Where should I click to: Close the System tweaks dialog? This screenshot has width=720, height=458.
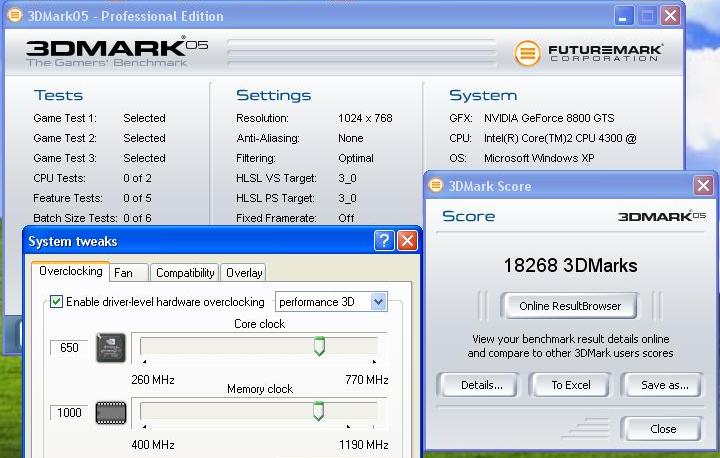click(407, 240)
